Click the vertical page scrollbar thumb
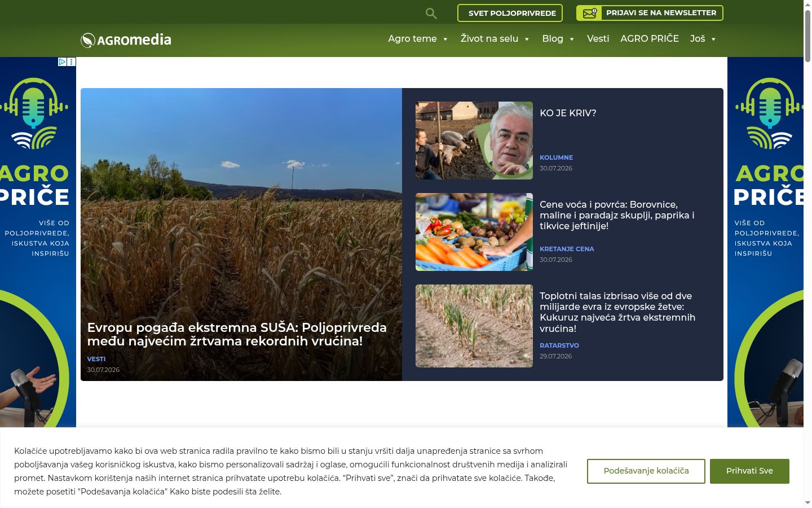The image size is (812, 508). (807, 35)
